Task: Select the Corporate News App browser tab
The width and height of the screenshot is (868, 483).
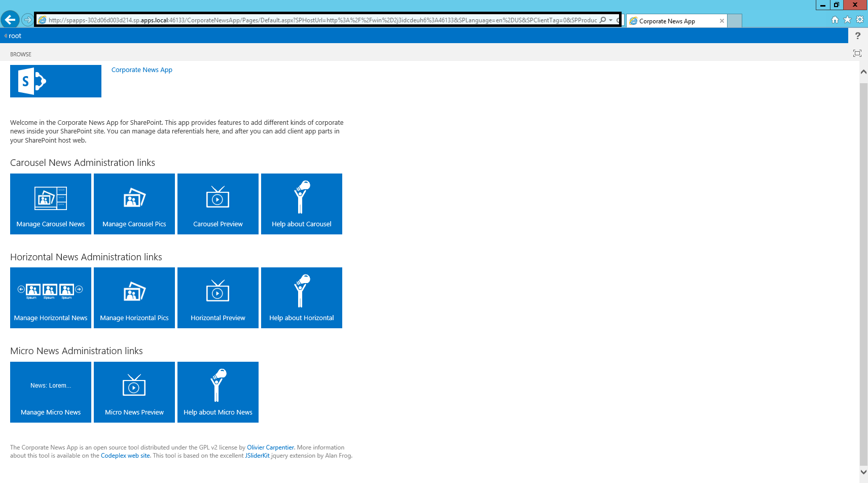Action: tap(676, 21)
